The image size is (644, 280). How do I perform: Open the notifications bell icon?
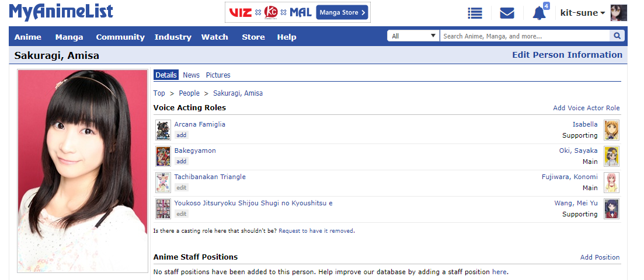pos(539,13)
